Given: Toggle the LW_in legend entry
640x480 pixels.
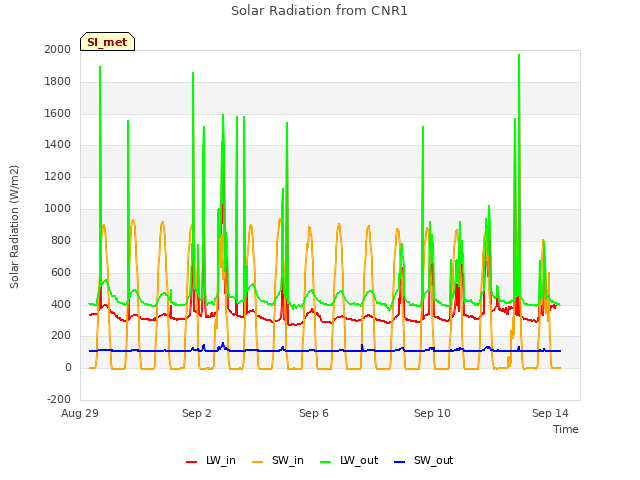Looking at the screenshot, I should point(211,460).
